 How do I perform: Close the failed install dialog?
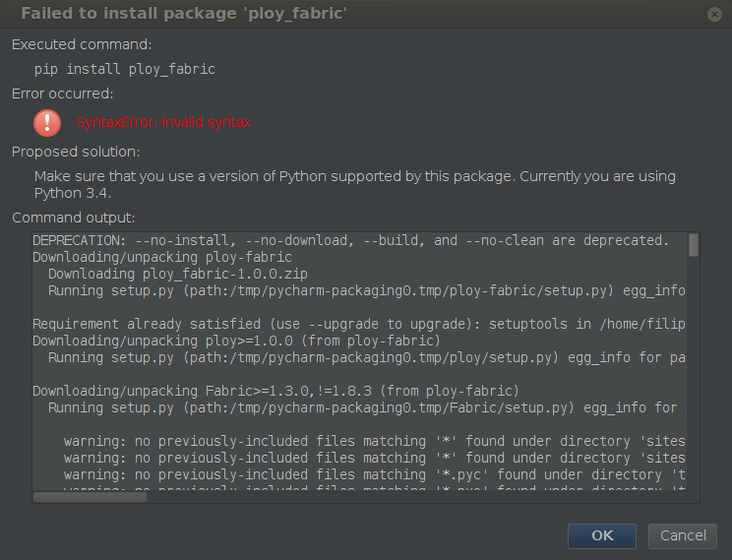(714, 14)
